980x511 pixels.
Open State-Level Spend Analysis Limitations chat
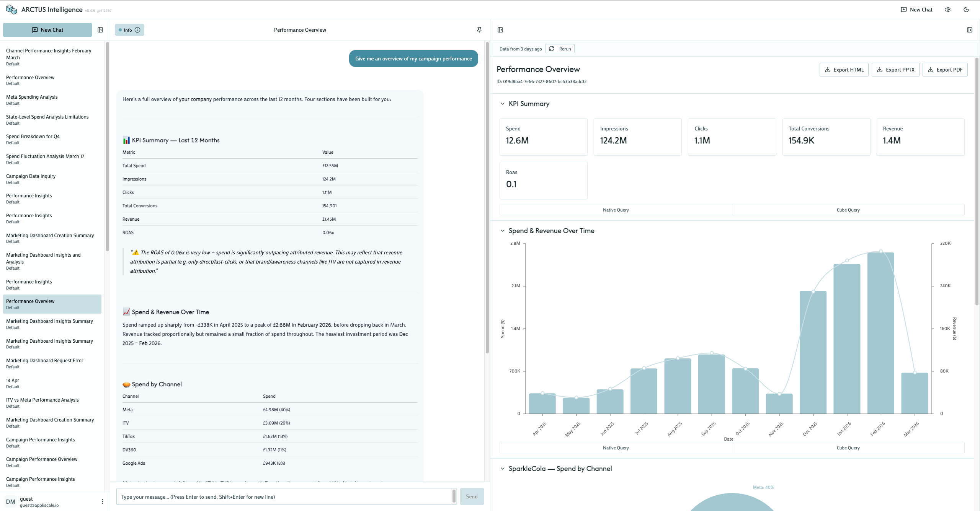click(x=52, y=120)
